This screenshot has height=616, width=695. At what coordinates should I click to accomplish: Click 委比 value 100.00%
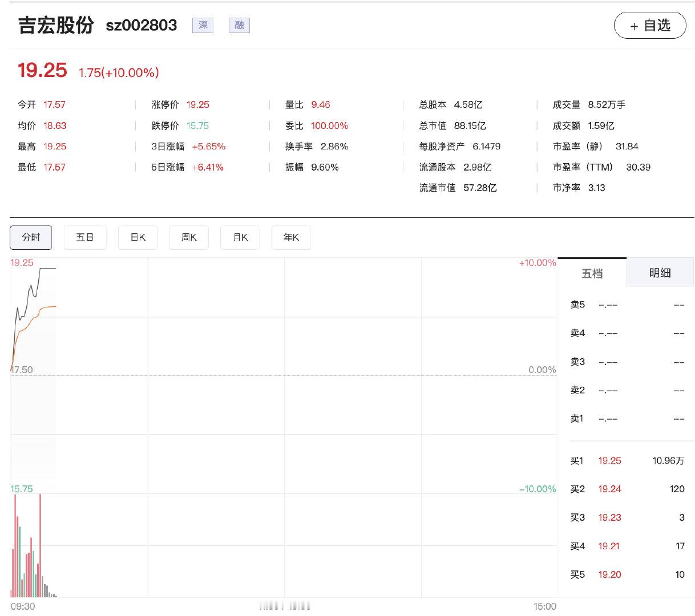coord(329,126)
